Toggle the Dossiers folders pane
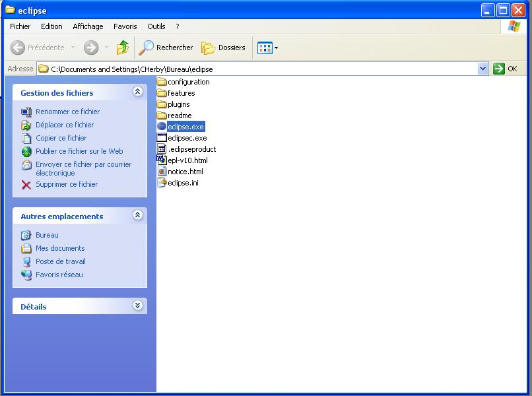The width and height of the screenshot is (532, 396). click(x=223, y=48)
